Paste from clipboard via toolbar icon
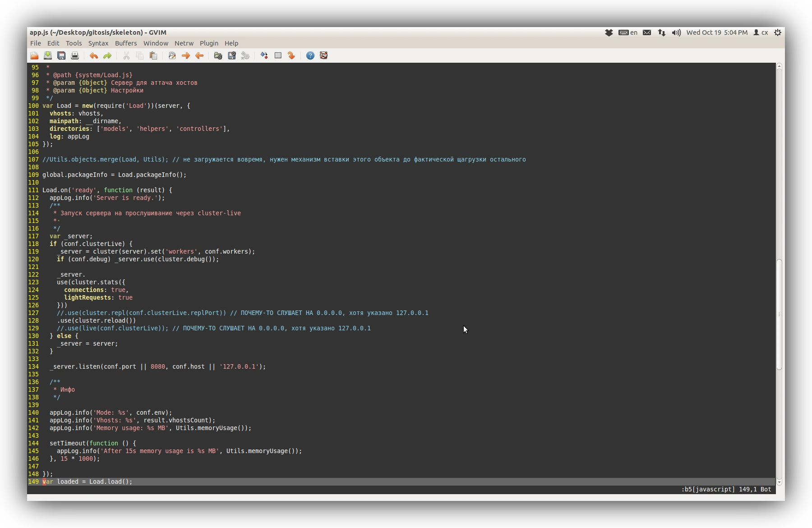Viewport: 812px width, 528px height. click(153, 56)
